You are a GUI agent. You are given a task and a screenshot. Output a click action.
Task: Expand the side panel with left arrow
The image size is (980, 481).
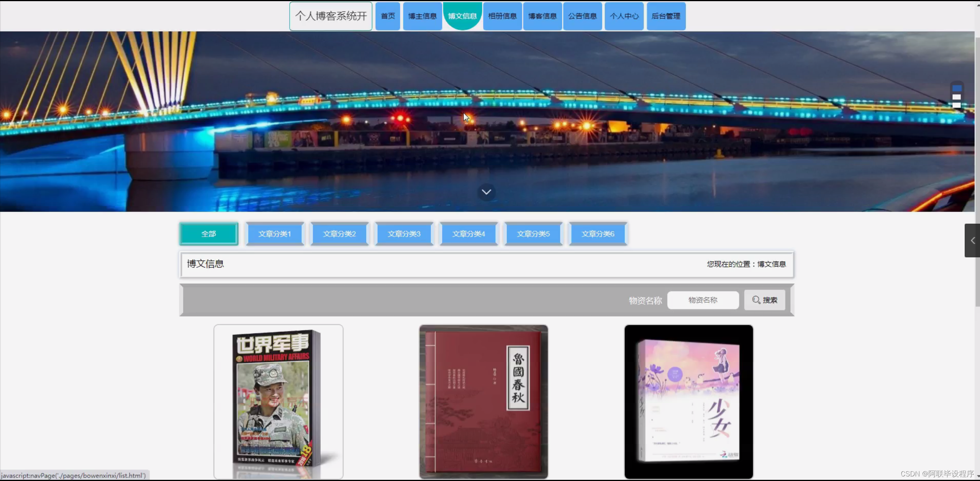point(972,240)
